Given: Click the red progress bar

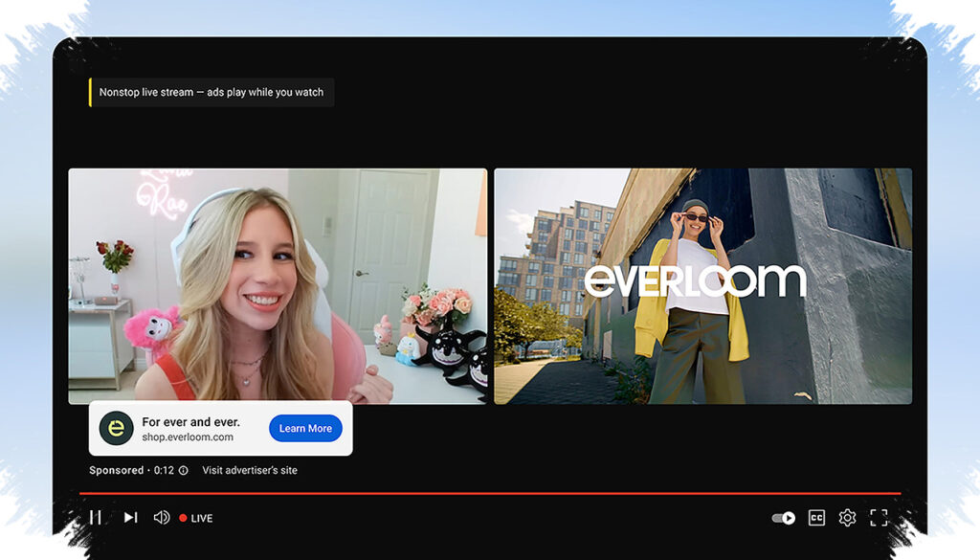Looking at the screenshot, I should coord(490,494).
